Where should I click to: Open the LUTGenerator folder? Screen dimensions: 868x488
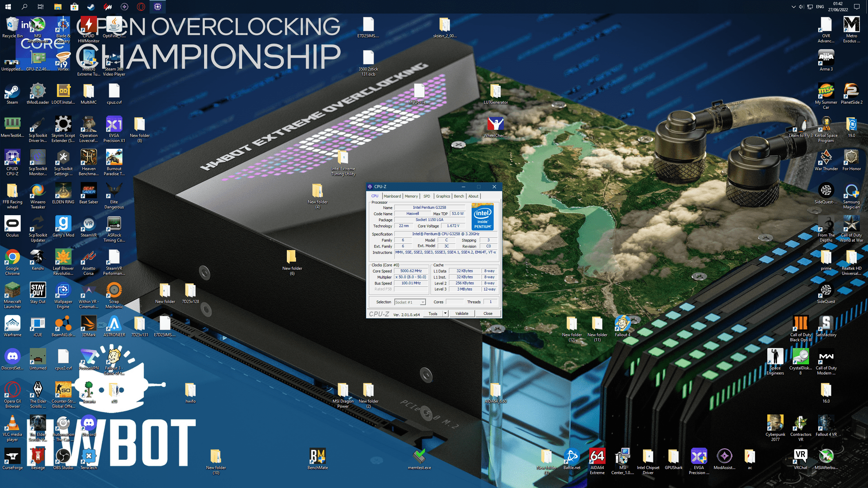click(495, 94)
